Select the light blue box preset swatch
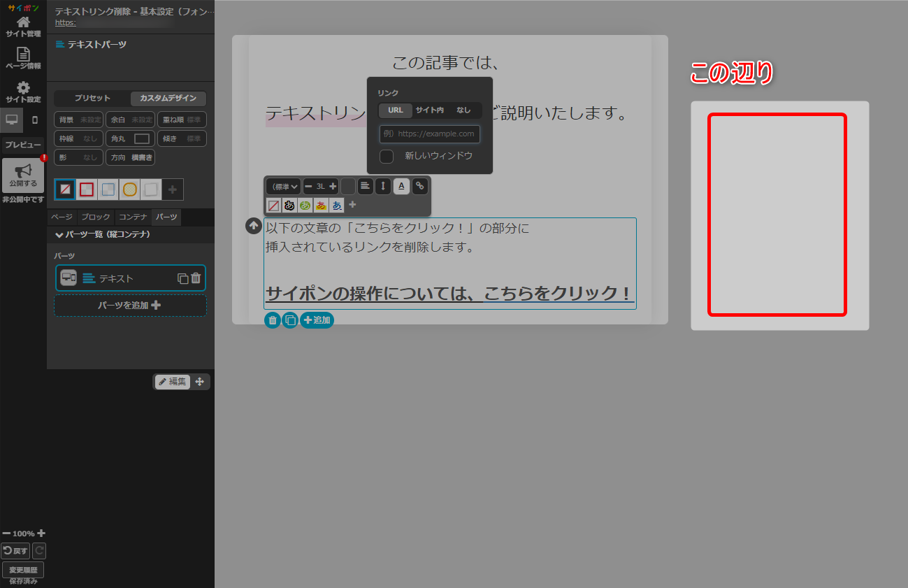Screen dimensions: 908x588 108,189
